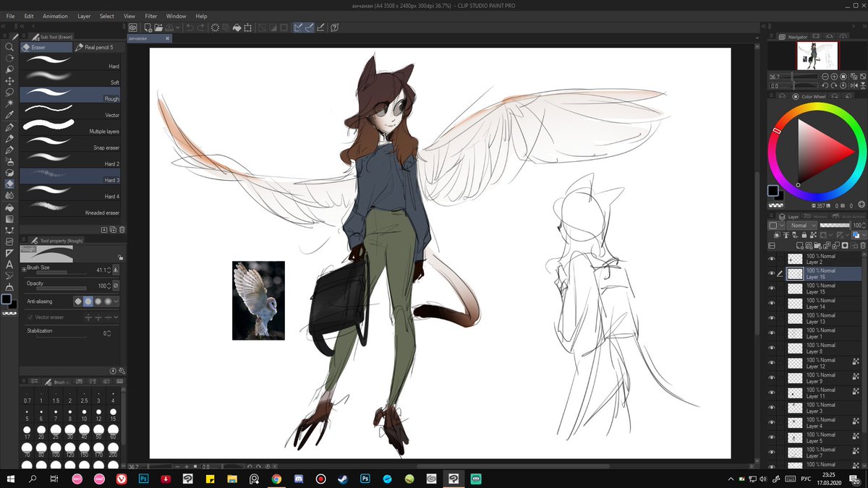
Task: Reset tool property to initial settings
Action: point(113,371)
